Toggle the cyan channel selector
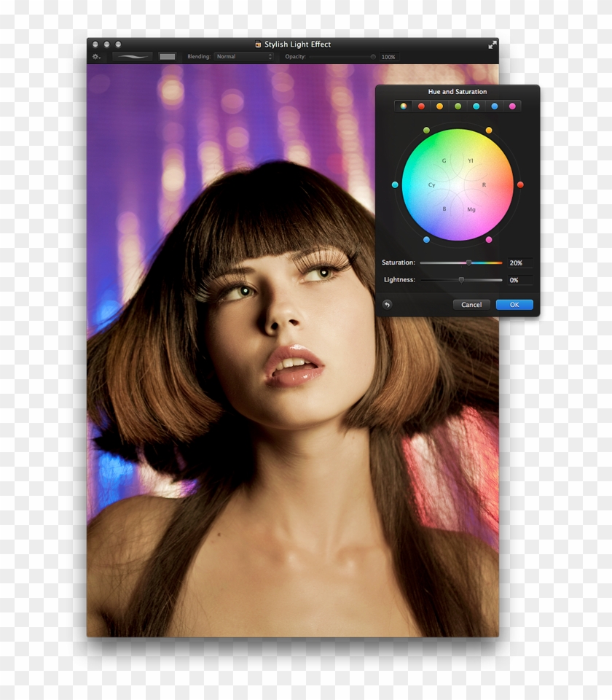The height and width of the screenshot is (700, 612). point(476,106)
